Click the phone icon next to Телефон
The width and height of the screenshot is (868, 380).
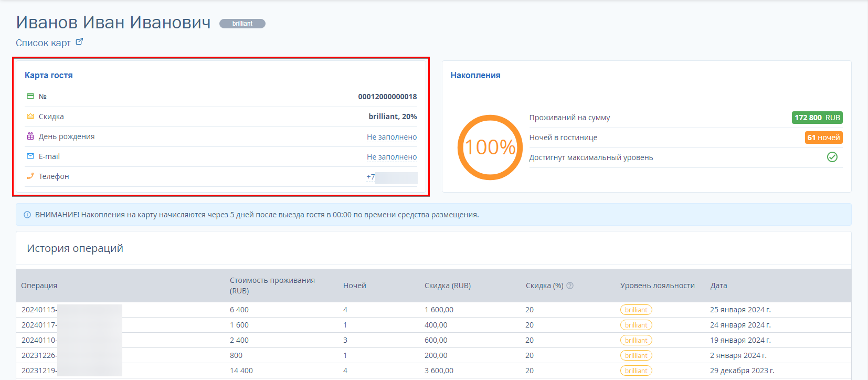tap(30, 176)
